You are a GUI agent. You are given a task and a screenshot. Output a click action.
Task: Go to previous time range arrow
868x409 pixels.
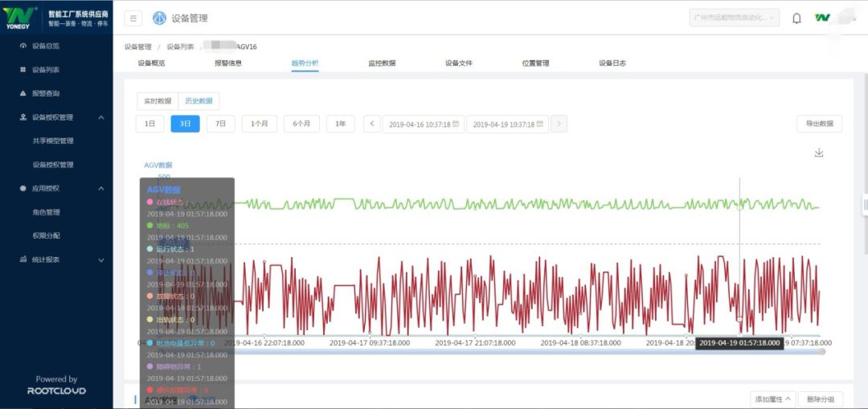point(371,124)
